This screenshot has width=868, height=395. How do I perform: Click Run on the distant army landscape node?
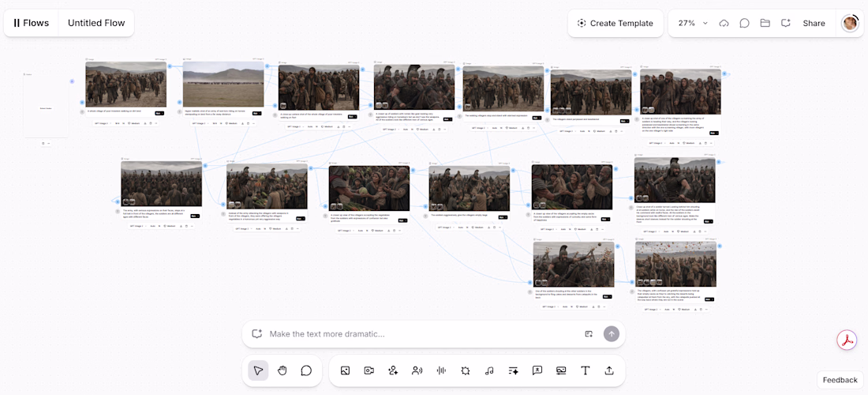click(x=257, y=113)
